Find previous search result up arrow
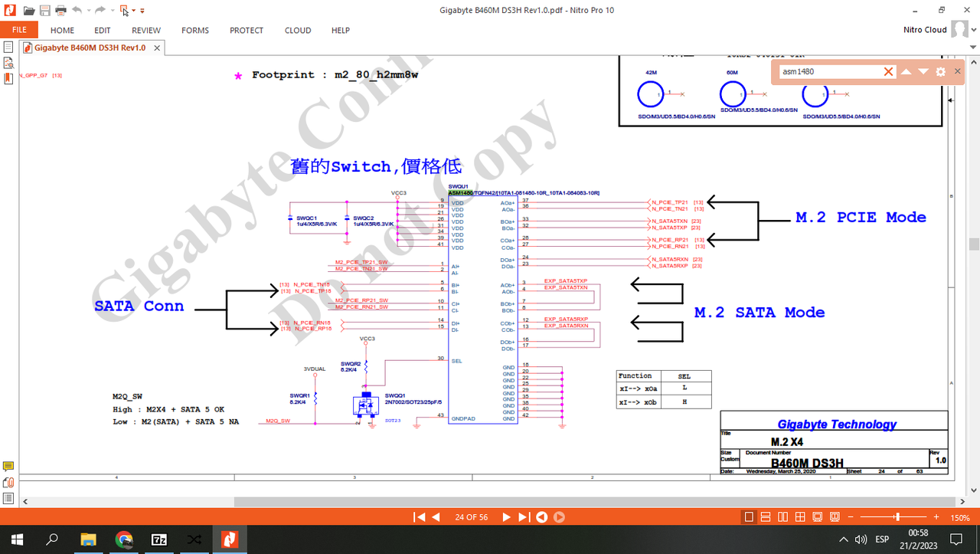980x554 pixels. click(x=906, y=71)
